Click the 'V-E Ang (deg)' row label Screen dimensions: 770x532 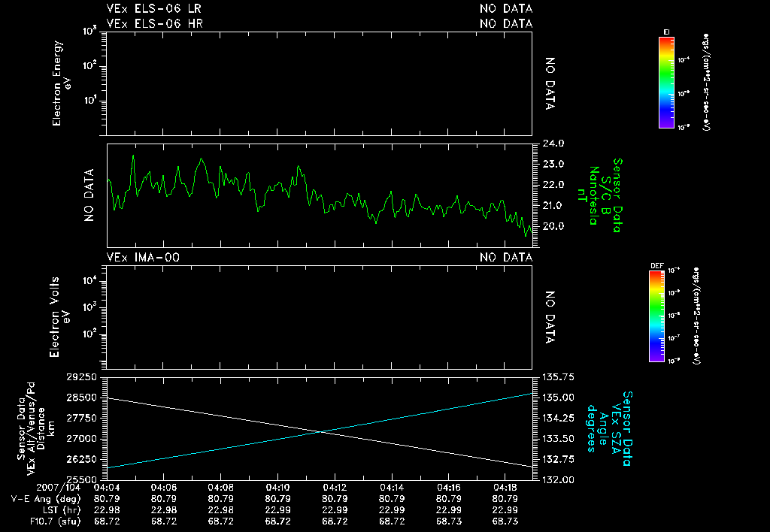[x=46, y=499]
